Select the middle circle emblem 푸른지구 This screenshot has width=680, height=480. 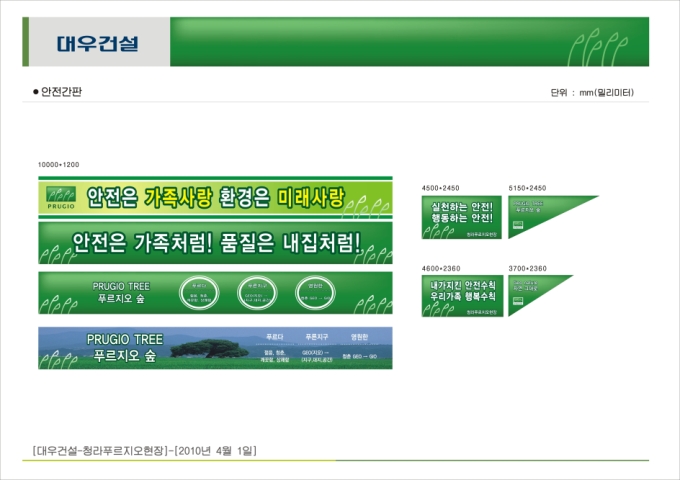click(255, 292)
